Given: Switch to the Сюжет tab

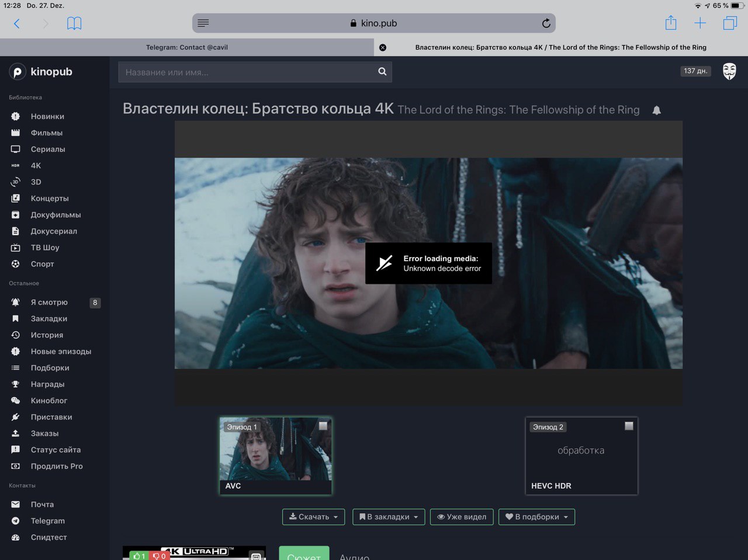Looking at the screenshot, I should (x=304, y=554).
